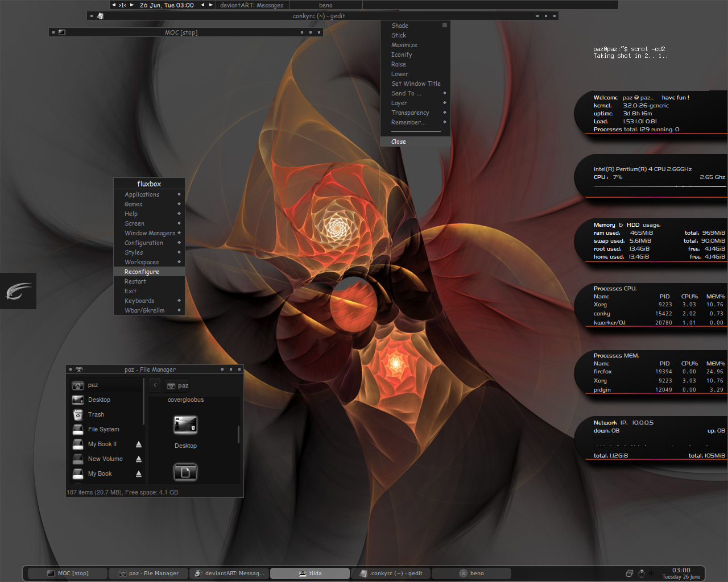
Task: Switch to deviantART Messages taskbar button
Action: pyautogui.click(x=229, y=573)
